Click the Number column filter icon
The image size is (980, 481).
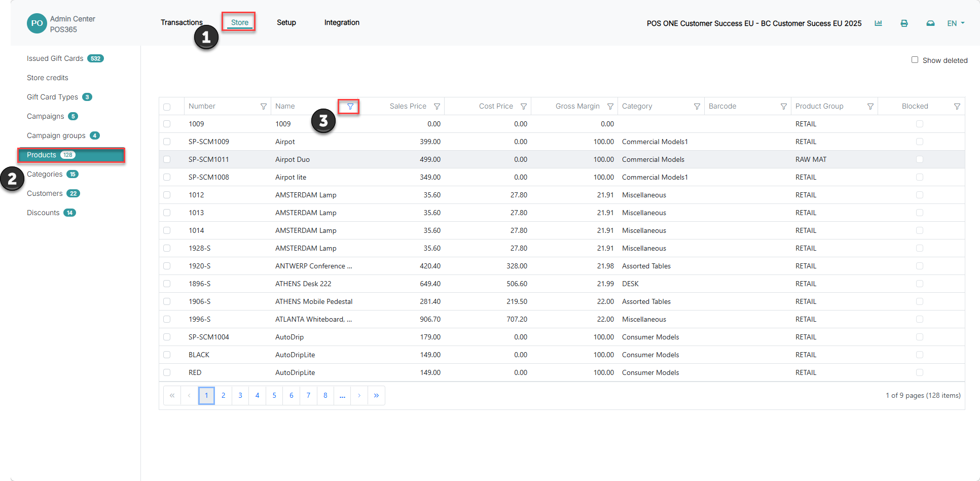pos(263,107)
